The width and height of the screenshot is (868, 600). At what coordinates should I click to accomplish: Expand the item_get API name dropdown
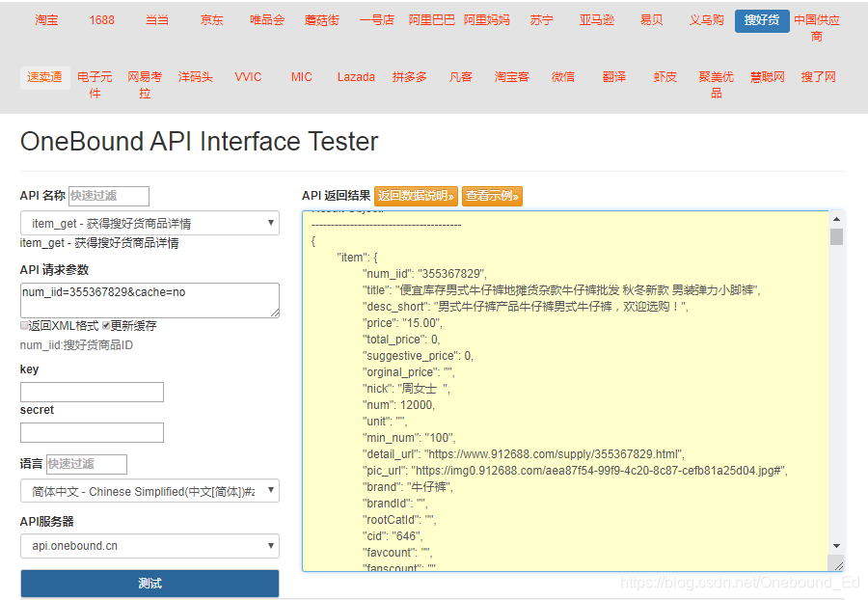(149, 223)
